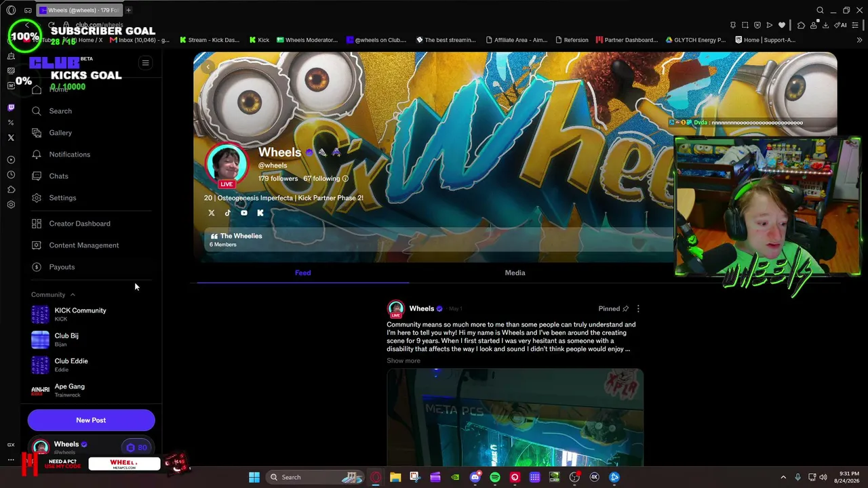The image size is (868, 488).
Task: Open Discord from the taskbar
Action: pyautogui.click(x=475, y=477)
